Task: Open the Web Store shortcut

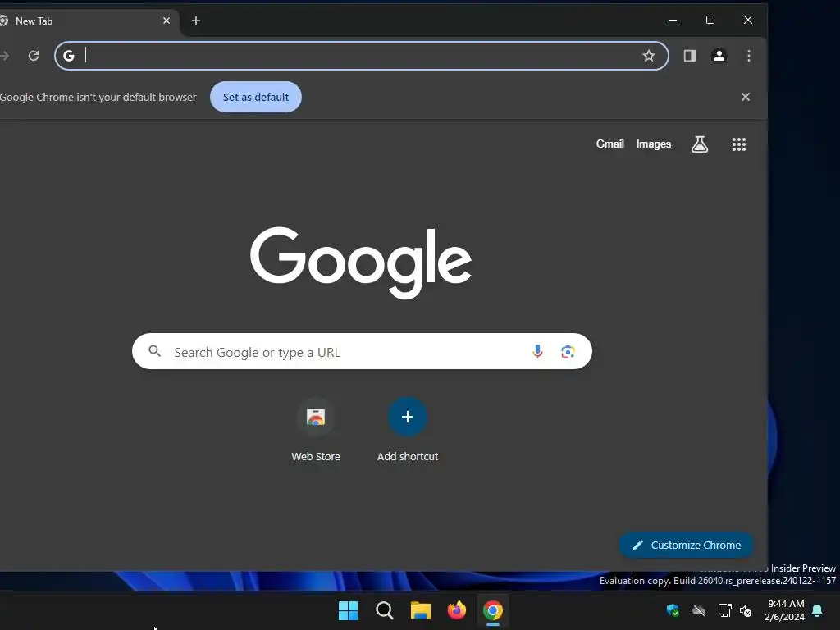Action: tap(316, 430)
